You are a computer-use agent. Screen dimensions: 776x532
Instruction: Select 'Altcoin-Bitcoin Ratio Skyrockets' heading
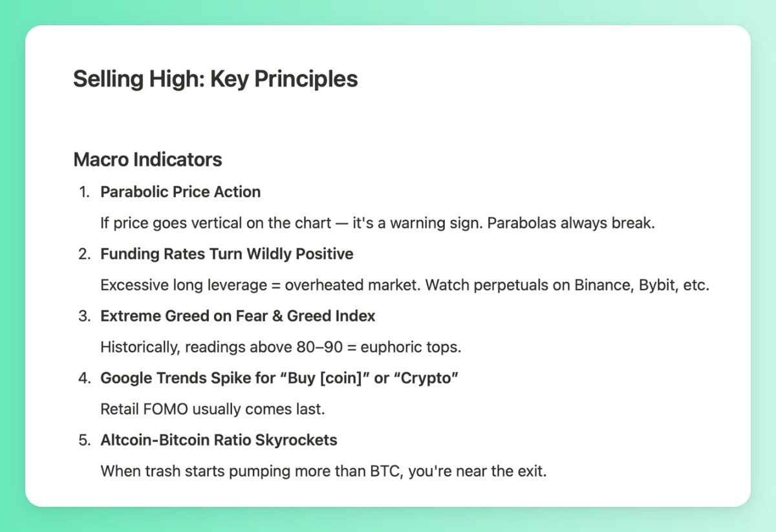[219, 440]
